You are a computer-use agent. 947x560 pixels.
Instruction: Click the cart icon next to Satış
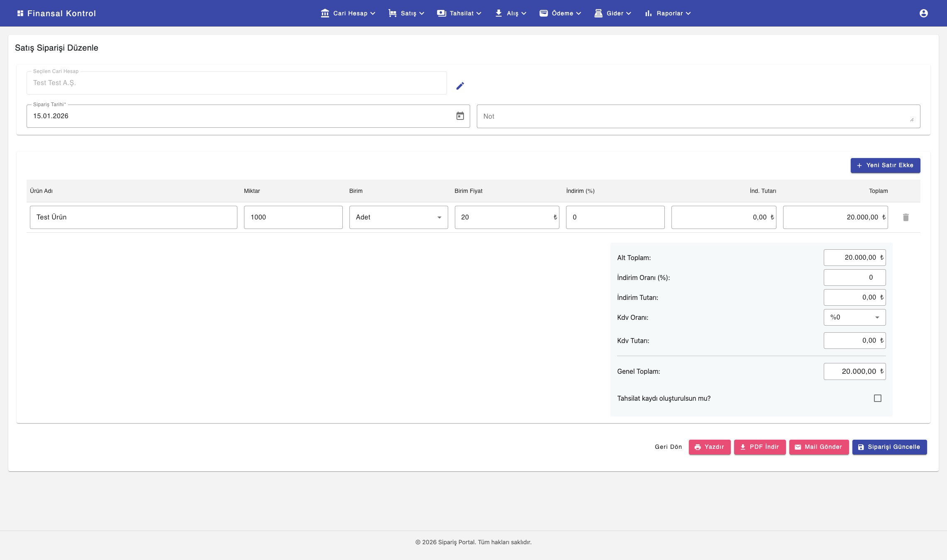tap(392, 13)
